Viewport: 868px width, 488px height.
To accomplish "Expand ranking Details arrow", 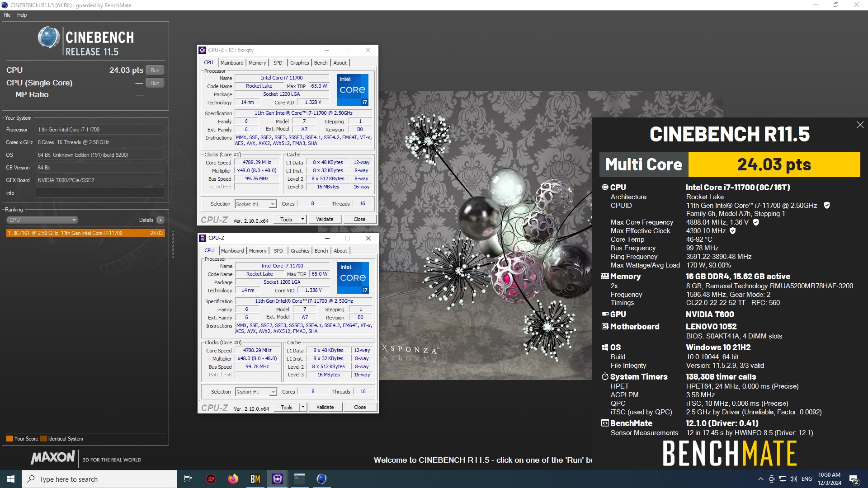I will [160, 220].
